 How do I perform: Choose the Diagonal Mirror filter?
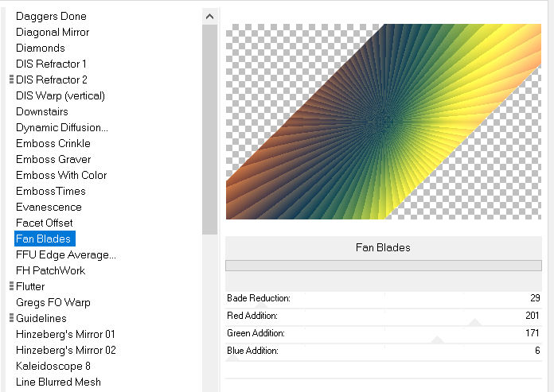(x=53, y=32)
